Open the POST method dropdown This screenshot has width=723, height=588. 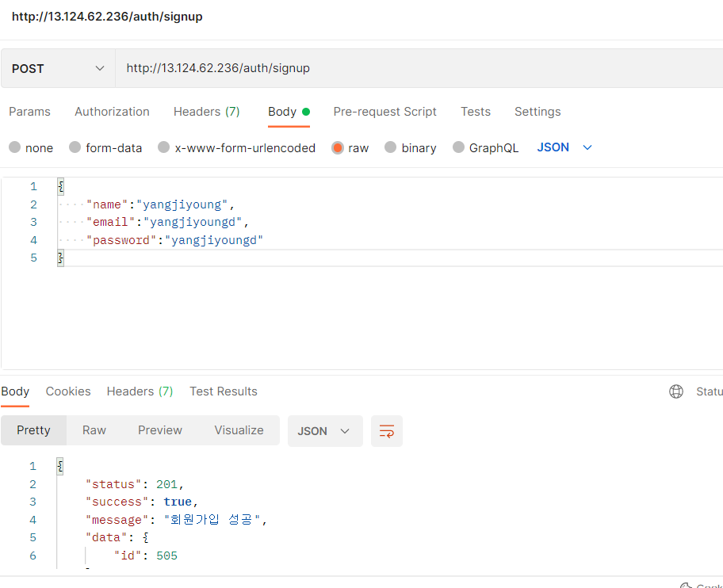coord(58,69)
